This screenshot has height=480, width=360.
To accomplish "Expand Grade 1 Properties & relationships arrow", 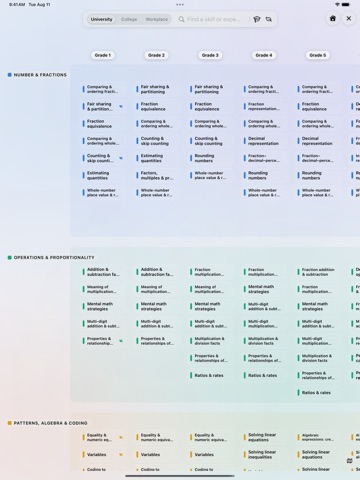I will (x=121, y=341).
